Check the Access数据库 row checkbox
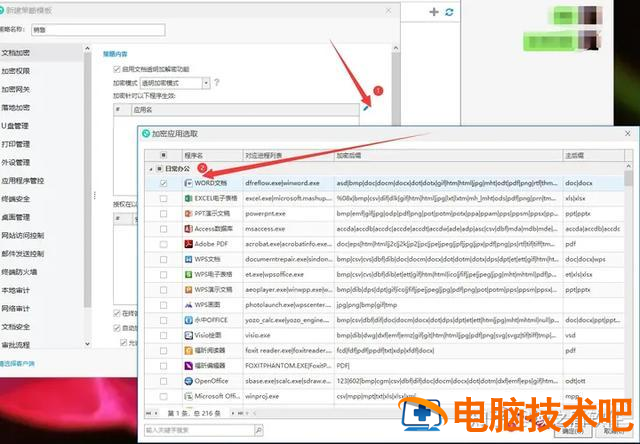 point(164,229)
